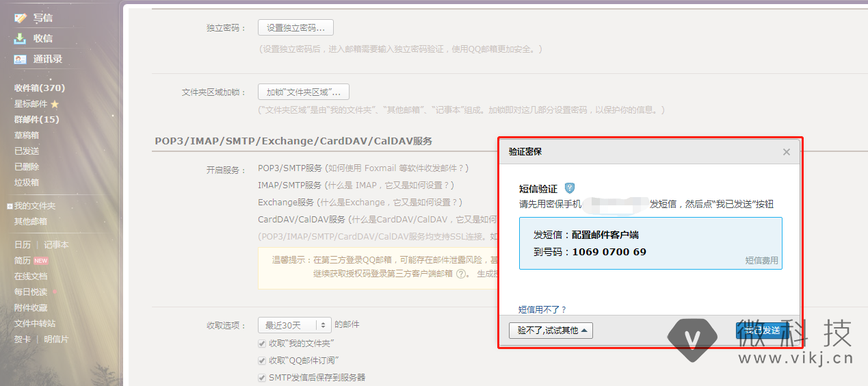Click the 写信 compose mail icon

pyautogui.click(x=21, y=18)
